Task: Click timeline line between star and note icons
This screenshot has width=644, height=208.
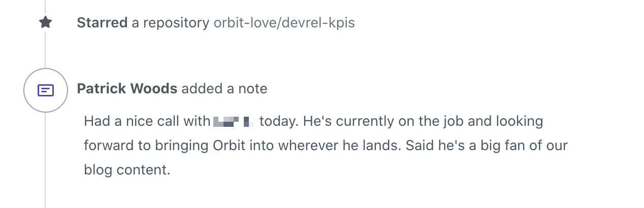Action: (45, 50)
